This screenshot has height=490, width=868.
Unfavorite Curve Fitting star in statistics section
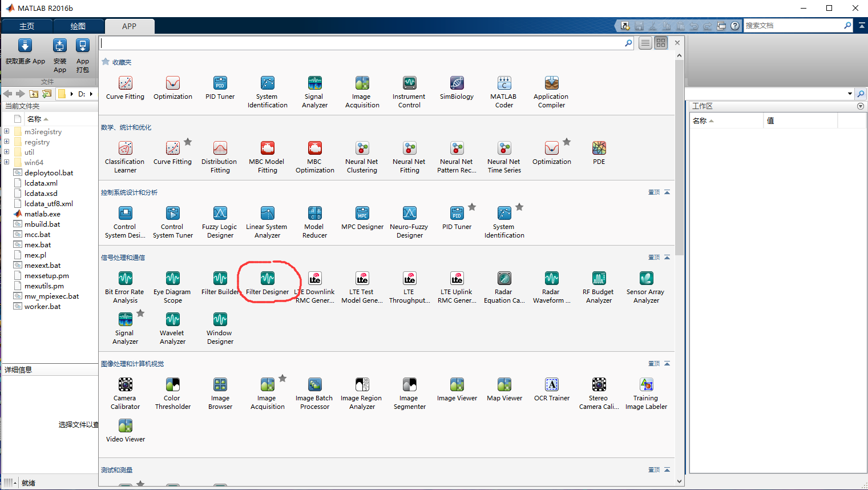tap(188, 142)
